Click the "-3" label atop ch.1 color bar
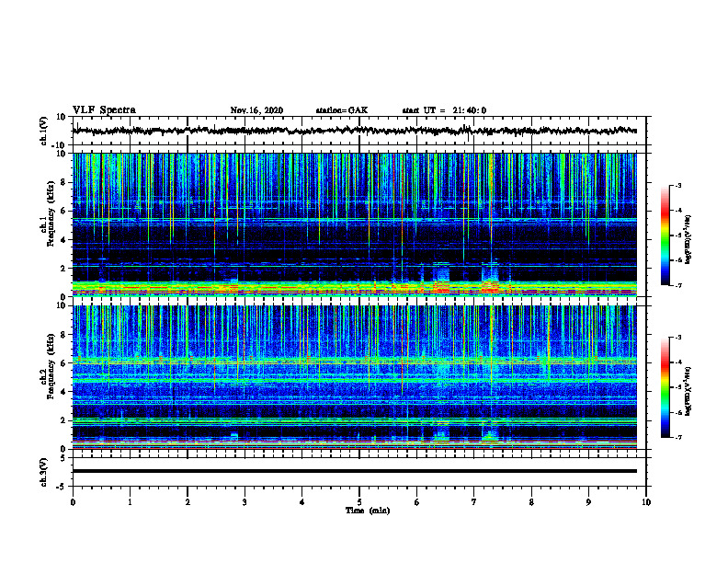This screenshot has height=563, width=728. pos(678,185)
